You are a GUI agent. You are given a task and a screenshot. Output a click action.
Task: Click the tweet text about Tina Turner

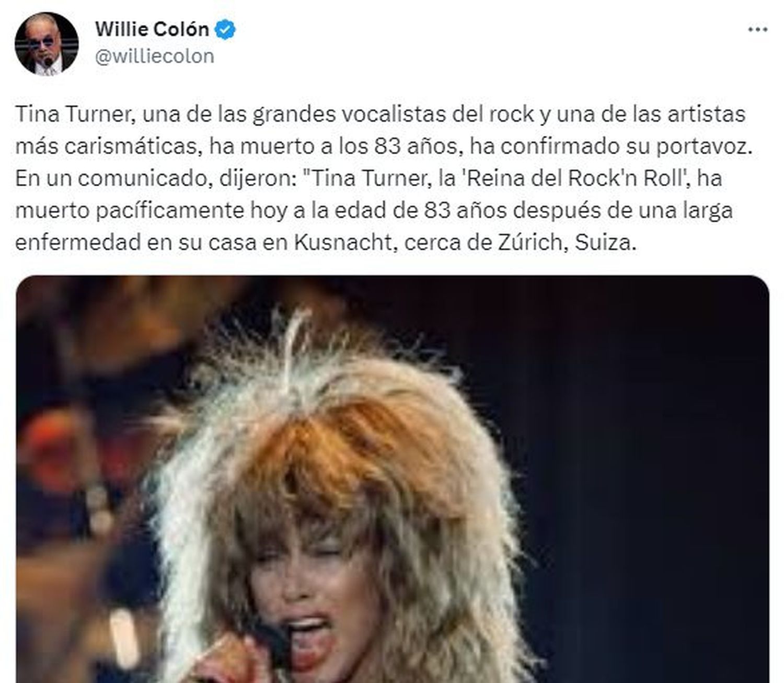point(384,178)
